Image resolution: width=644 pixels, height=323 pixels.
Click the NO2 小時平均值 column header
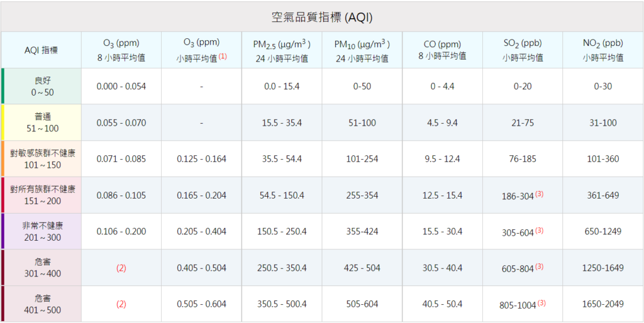[603, 50]
